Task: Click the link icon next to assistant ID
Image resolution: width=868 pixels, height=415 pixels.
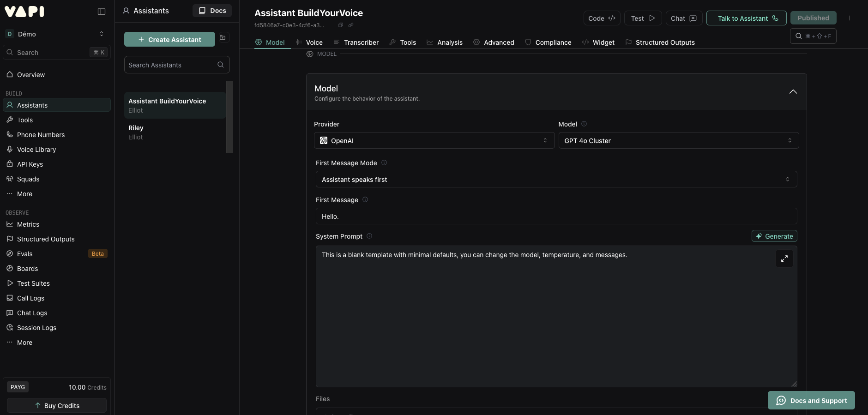Action: 351,25
